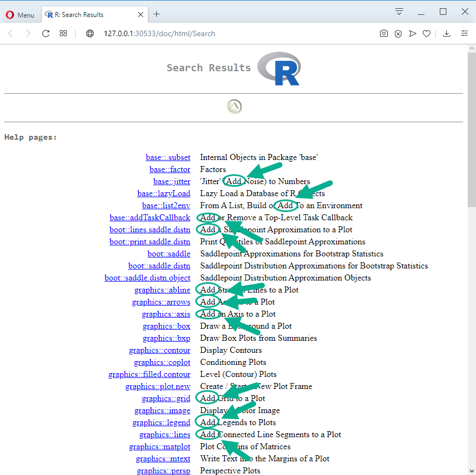Open the base::factor link
This screenshot has width=476, height=475.
click(169, 169)
